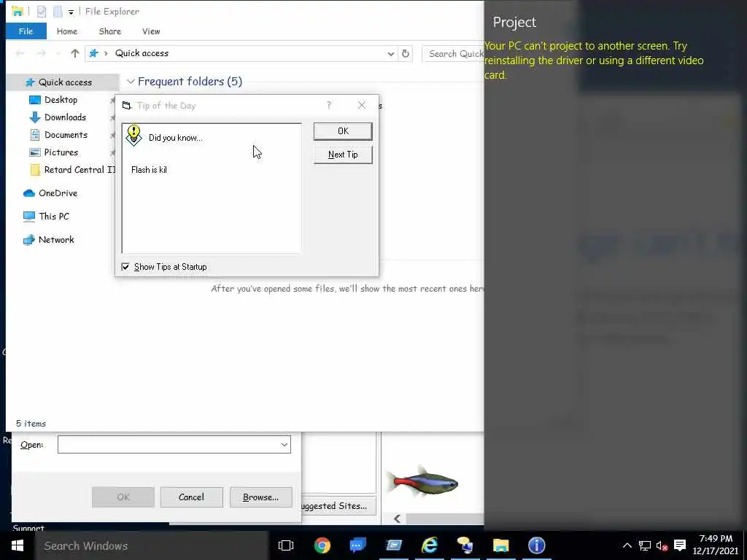This screenshot has width=747, height=560.
Task: Click the address bar Quick access path
Action: click(142, 53)
